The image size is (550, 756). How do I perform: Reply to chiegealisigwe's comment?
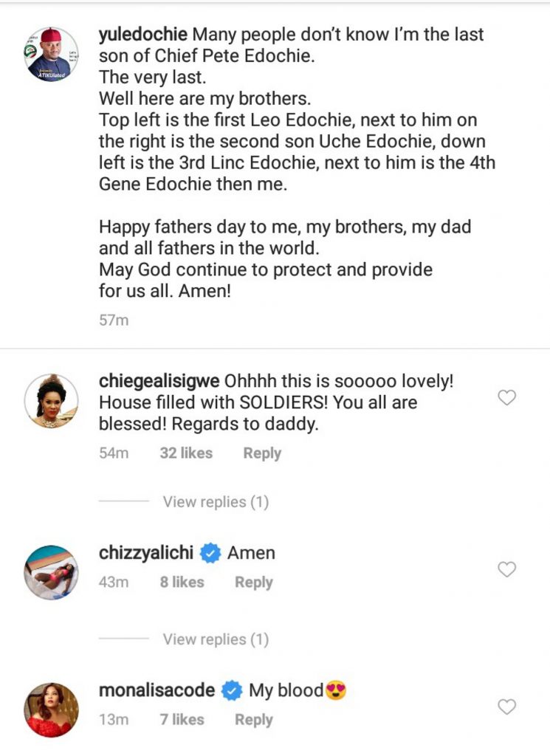[x=262, y=453]
